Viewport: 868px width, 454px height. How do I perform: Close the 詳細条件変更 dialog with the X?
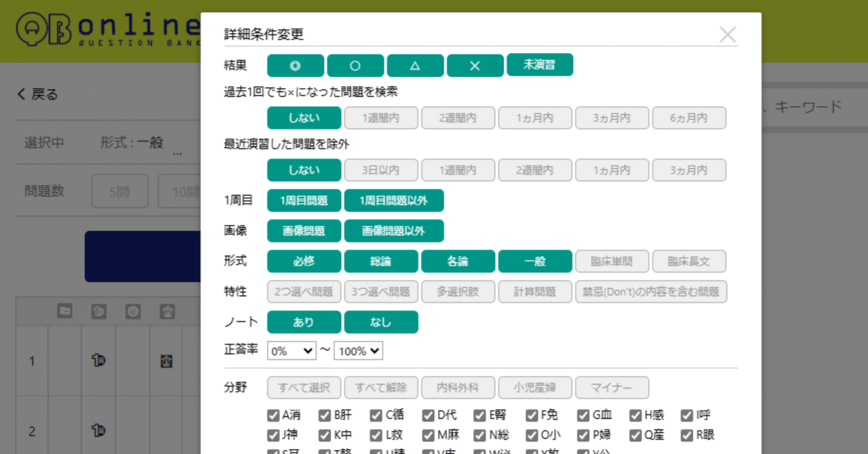click(x=728, y=35)
